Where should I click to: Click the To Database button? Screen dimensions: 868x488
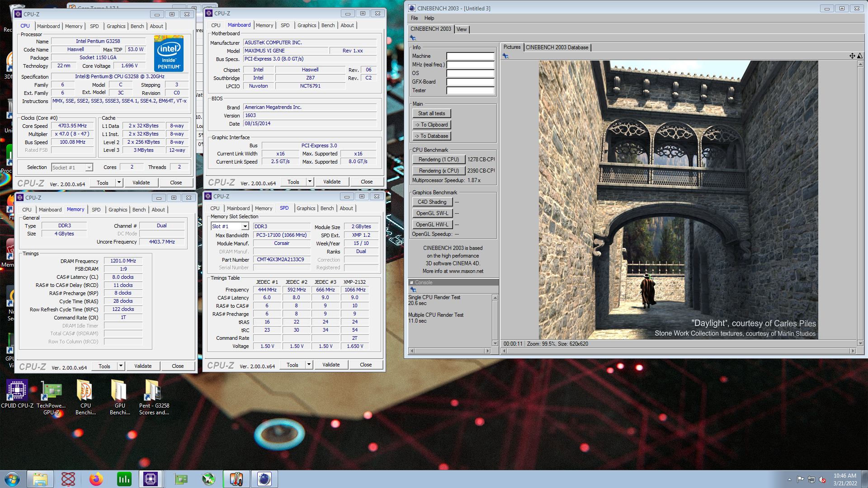[x=431, y=136]
